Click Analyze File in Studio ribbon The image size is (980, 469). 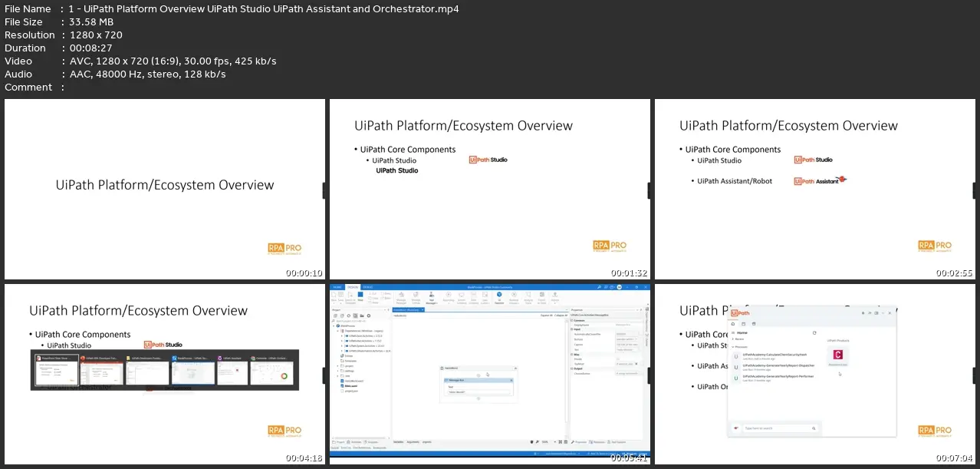528,297
